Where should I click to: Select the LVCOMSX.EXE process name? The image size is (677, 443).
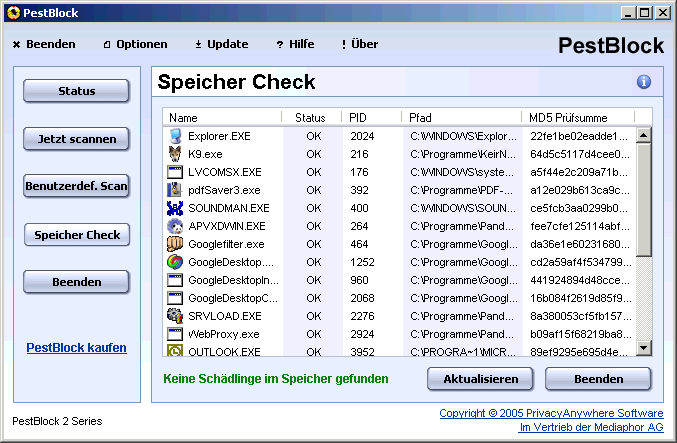coord(225,172)
